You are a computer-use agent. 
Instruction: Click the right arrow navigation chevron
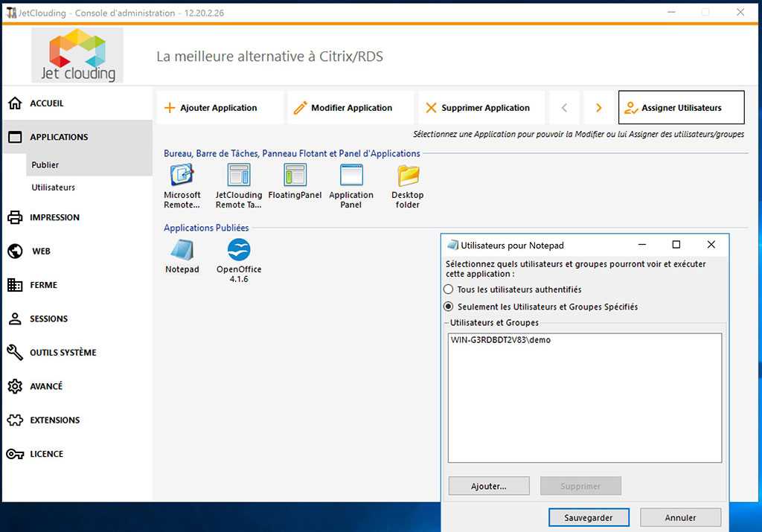[598, 108]
